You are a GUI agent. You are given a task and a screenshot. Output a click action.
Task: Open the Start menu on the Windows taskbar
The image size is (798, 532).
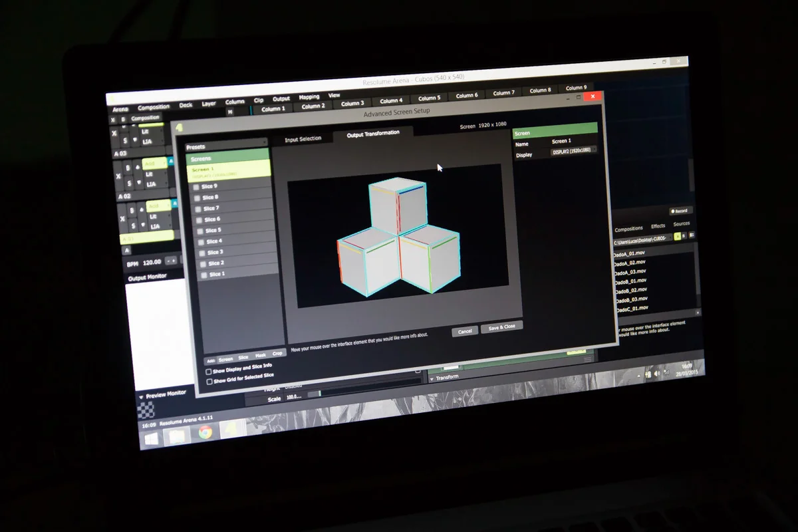pos(152,438)
